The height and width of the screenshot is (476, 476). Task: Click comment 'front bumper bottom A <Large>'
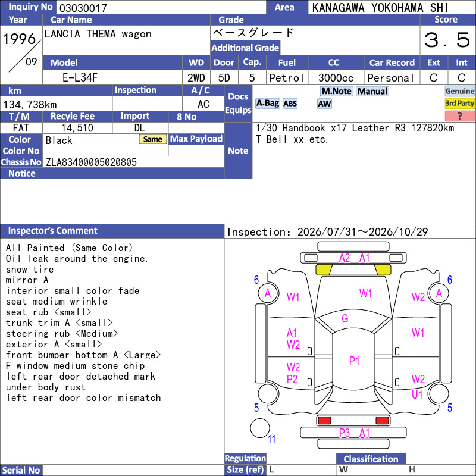point(83,355)
